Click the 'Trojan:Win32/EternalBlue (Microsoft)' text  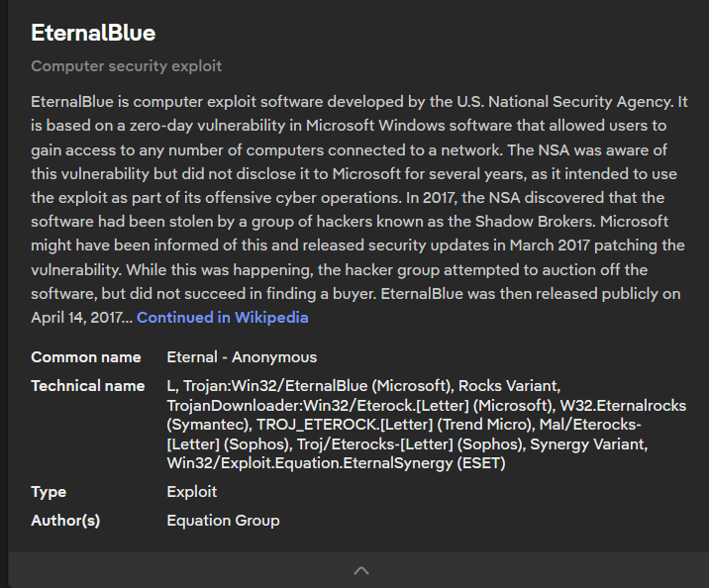tap(317, 386)
